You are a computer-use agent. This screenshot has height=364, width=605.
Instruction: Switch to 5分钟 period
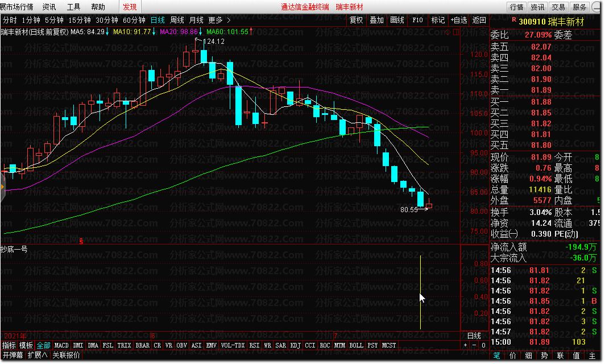pyautogui.click(x=54, y=20)
